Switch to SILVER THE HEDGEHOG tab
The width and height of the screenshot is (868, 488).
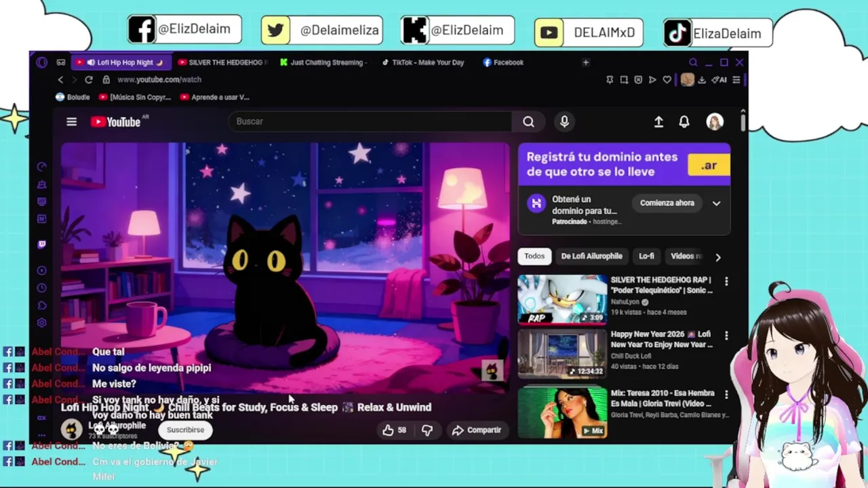pos(223,62)
